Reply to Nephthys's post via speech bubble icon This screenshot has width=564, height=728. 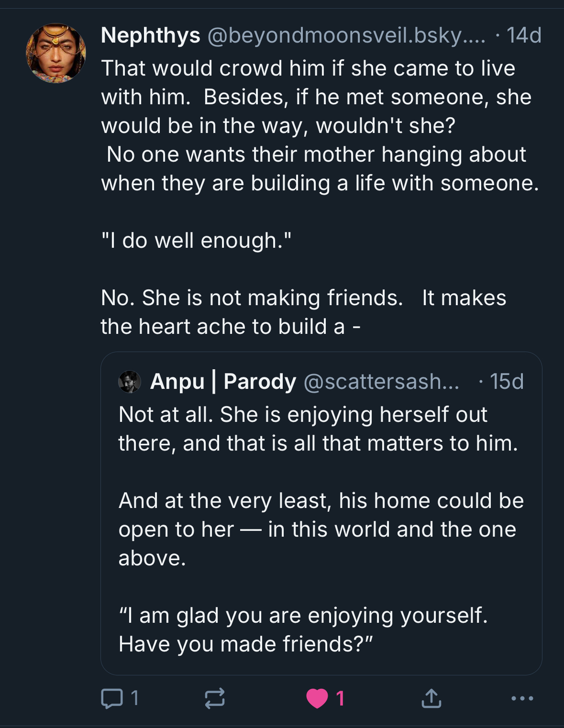pyautogui.click(x=112, y=698)
